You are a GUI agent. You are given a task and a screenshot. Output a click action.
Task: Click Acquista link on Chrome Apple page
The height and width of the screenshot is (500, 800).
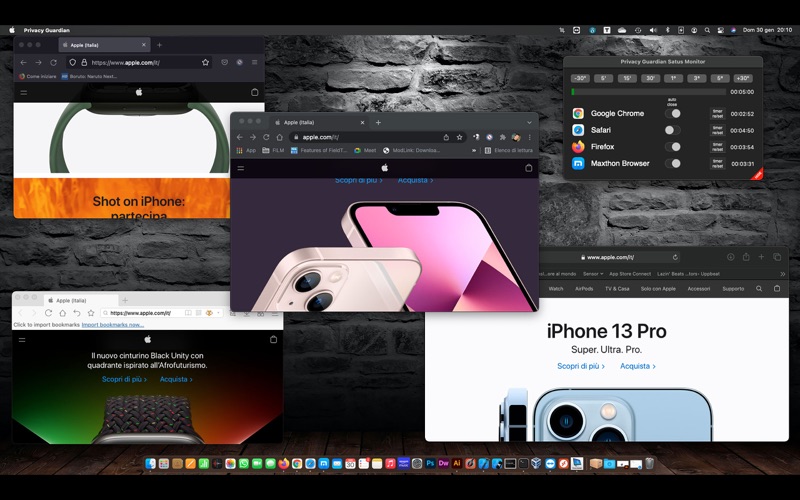[x=415, y=181]
